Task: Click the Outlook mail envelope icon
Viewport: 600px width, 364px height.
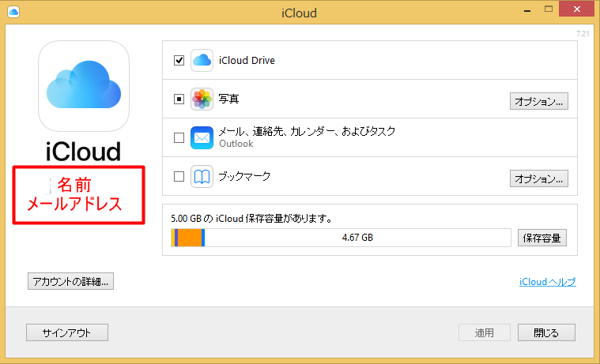Action: click(x=202, y=137)
